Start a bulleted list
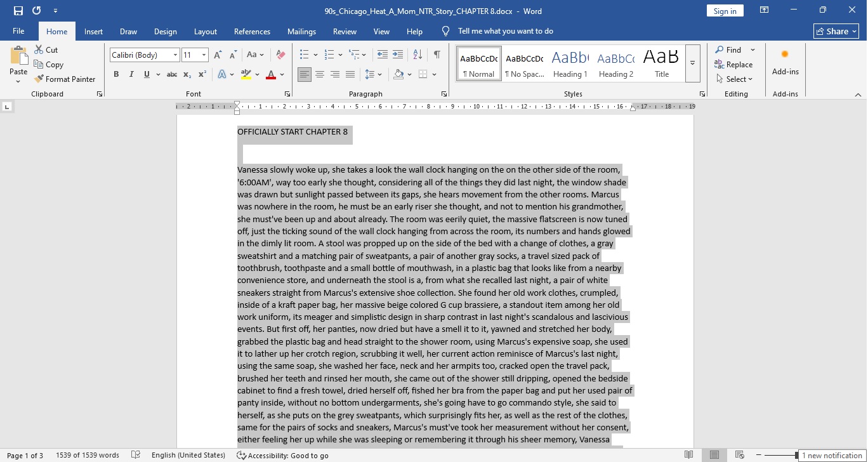This screenshot has height=462, width=868. pyautogui.click(x=305, y=55)
